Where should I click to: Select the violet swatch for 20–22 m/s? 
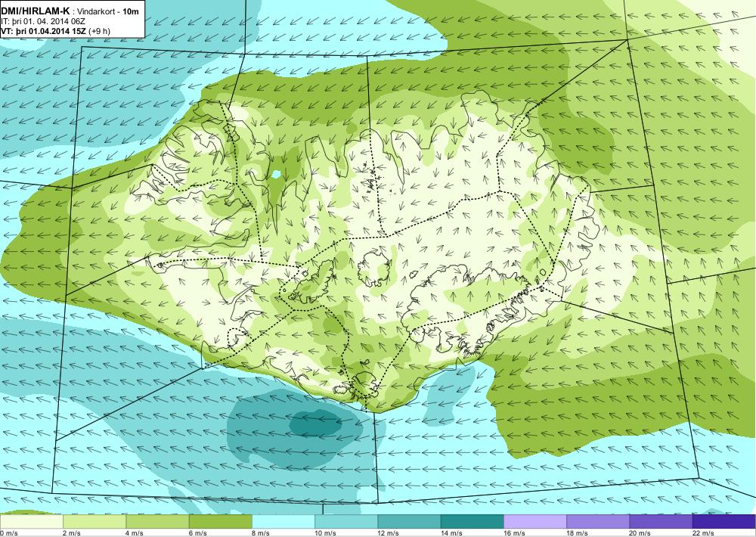[661, 522]
